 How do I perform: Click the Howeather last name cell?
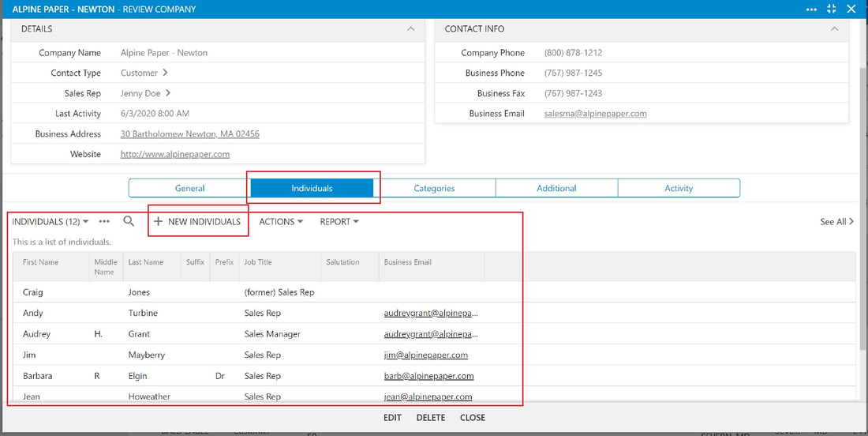coord(149,397)
